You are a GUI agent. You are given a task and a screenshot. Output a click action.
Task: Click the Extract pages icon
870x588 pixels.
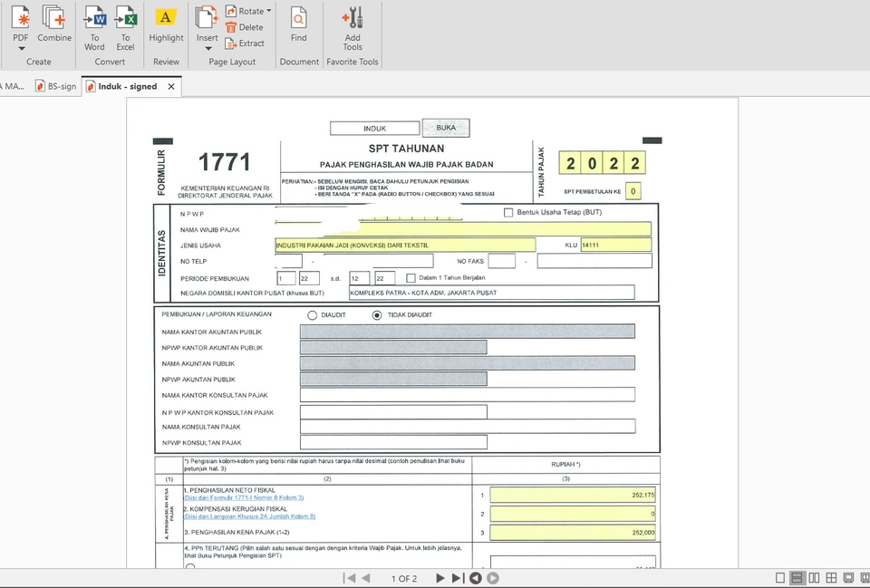pos(231,43)
